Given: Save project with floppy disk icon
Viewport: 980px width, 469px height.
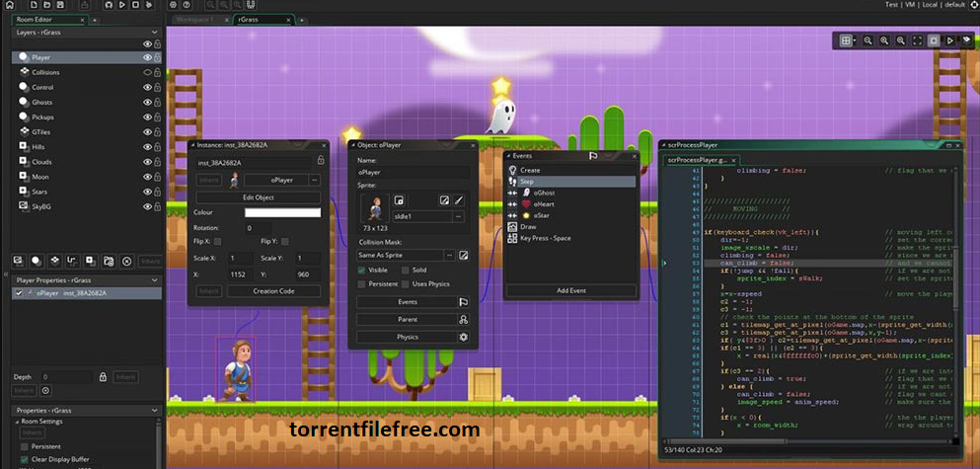Looking at the screenshot, I should tap(60, 5).
